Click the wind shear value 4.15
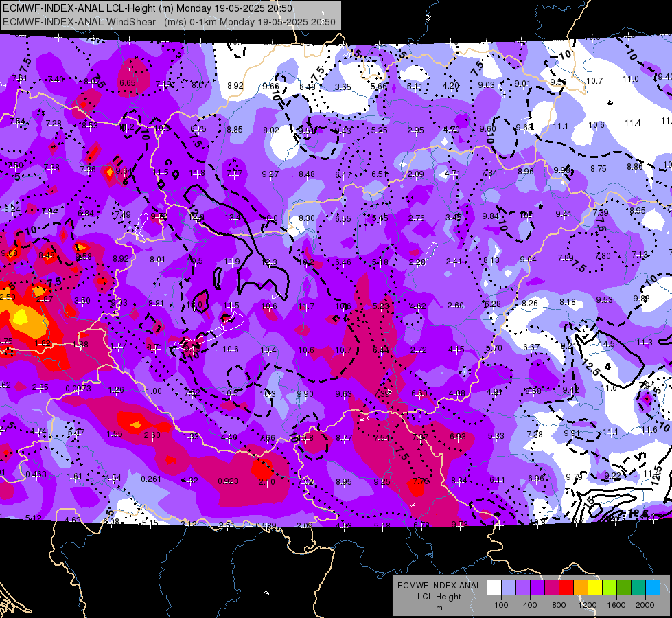This screenshot has height=618, width=672. (456, 350)
